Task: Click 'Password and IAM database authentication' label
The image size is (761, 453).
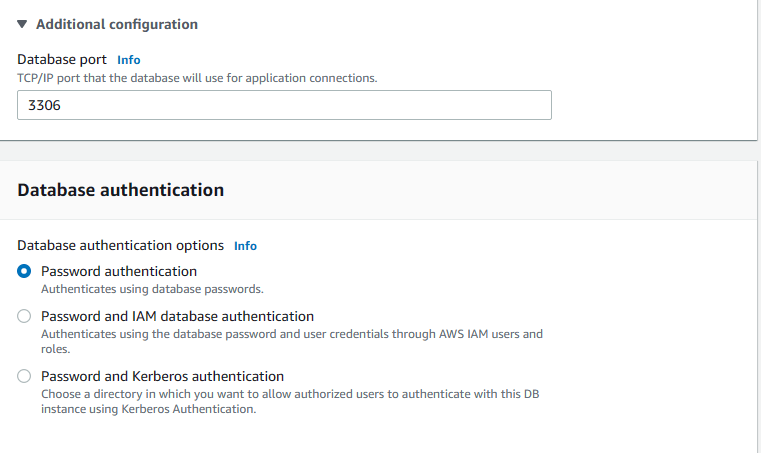Action: (177, 316)
